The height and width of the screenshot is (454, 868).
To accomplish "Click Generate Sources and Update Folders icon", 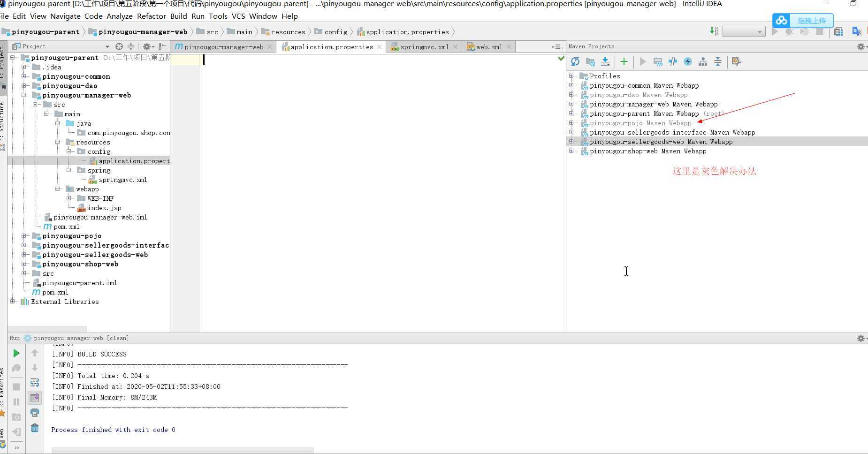I will click(590, 61).
